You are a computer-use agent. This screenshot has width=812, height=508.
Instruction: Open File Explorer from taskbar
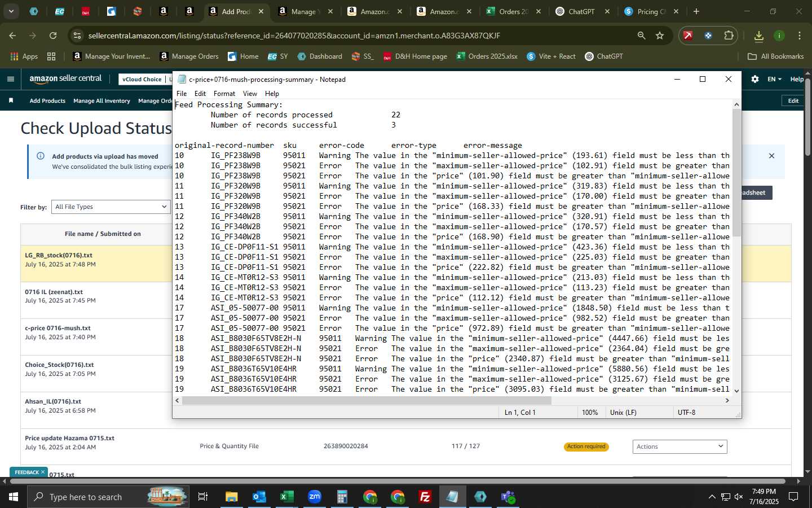tap(232, 497)
